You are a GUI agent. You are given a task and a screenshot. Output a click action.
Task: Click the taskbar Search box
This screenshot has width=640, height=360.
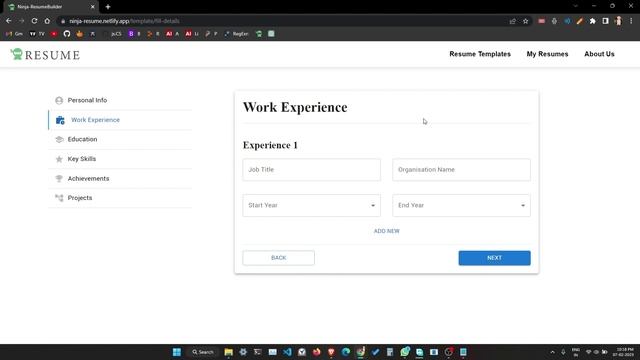click(x=203, y=352)
